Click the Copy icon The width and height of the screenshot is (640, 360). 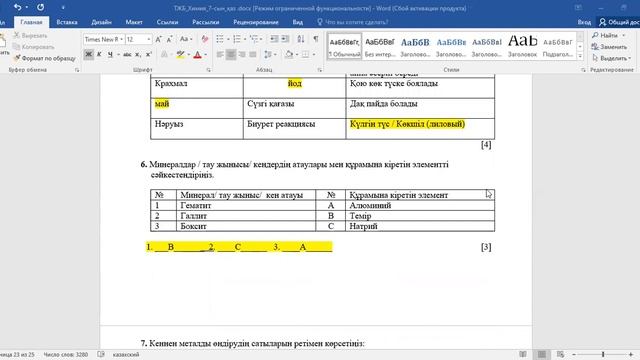pyautogui.click(x=16, y=47)
